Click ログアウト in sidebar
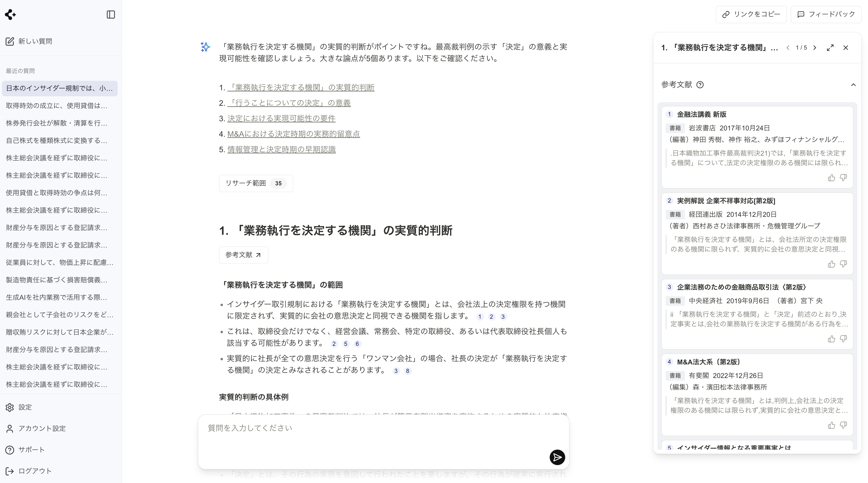The width and height of the screenshot is (868, 483). pyautogui.click(x=29, y=471)
